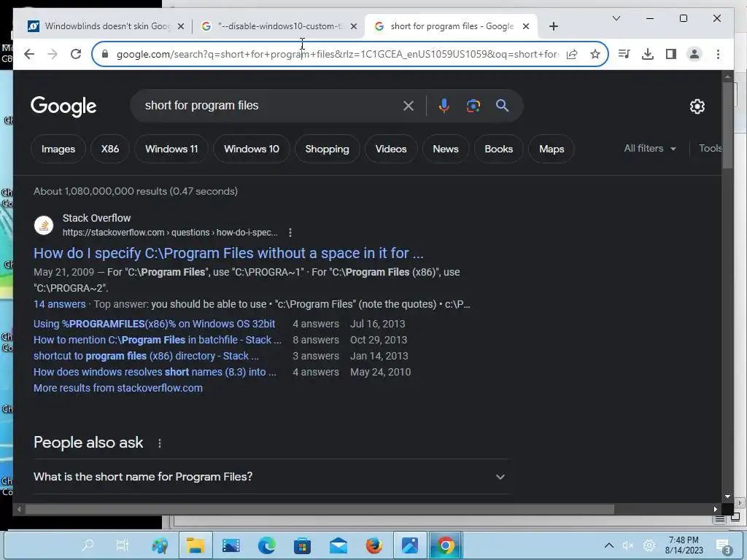Open People also ask options dots
The height and width of the screenshot is (560, 747).
[160, 443]
